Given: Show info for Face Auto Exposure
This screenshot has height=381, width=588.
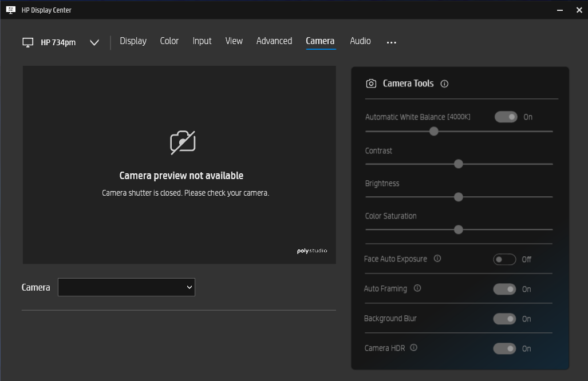Looking at the screenshot, I should pyautogui.click(x=437, y=259).
